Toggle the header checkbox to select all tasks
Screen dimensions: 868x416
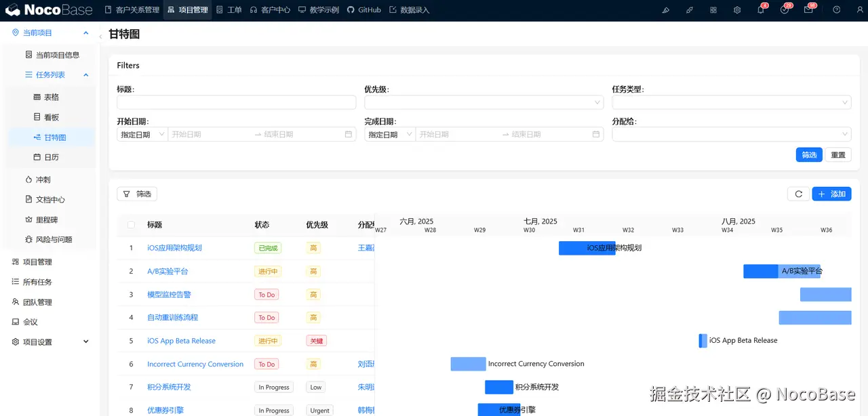pos(131,224)
